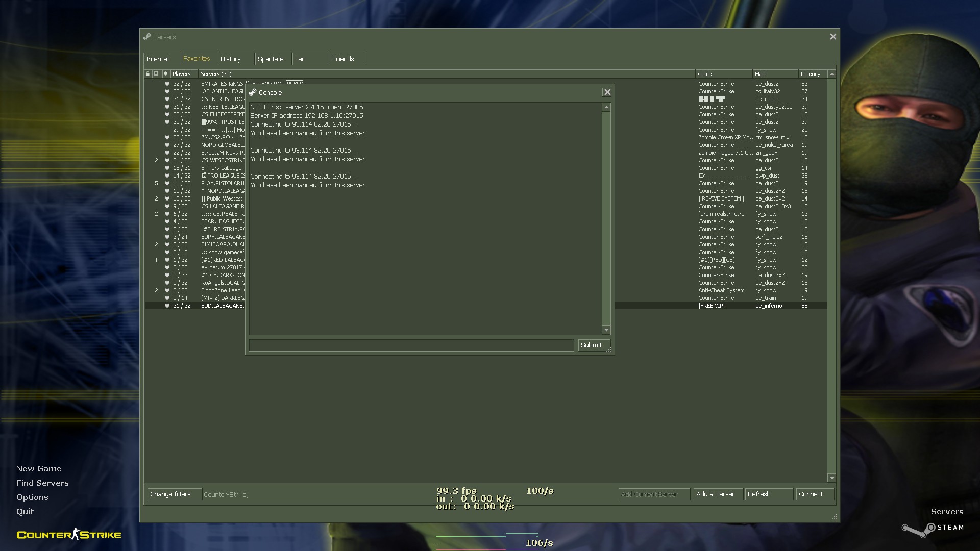Click the Steam icon in Console title
The image size is (980, 551).
click(253, 92)
